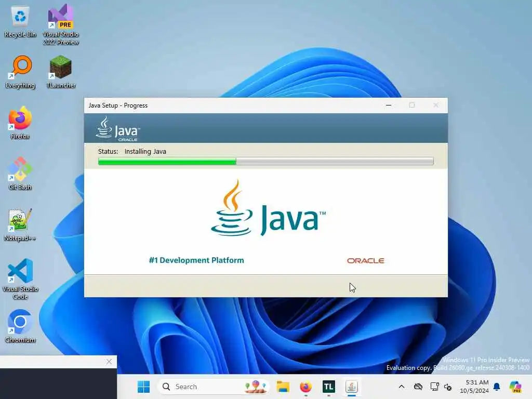
Task: Select the Java Setup taskbar icon
Action: tap(352, 387)
